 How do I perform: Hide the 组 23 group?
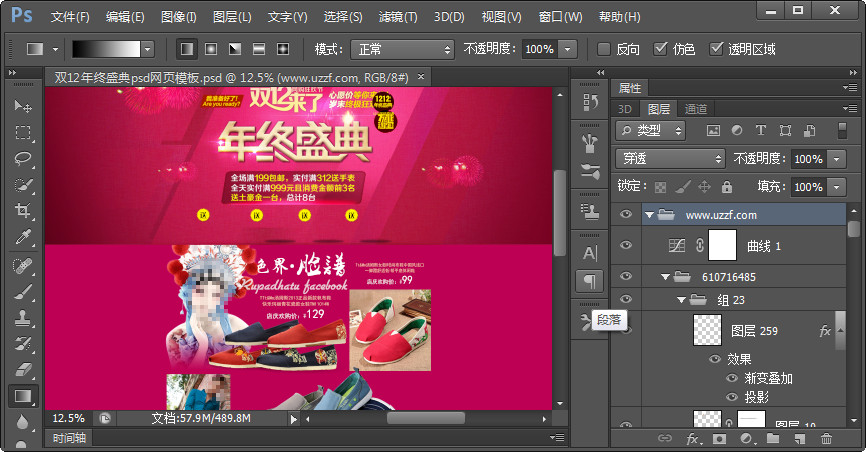click(626, 299)
